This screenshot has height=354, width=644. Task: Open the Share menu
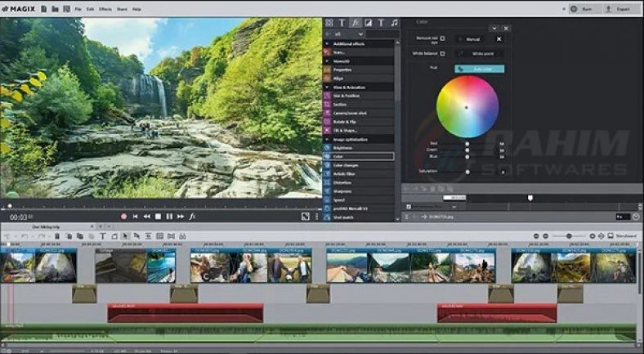[x=122, y=9]
